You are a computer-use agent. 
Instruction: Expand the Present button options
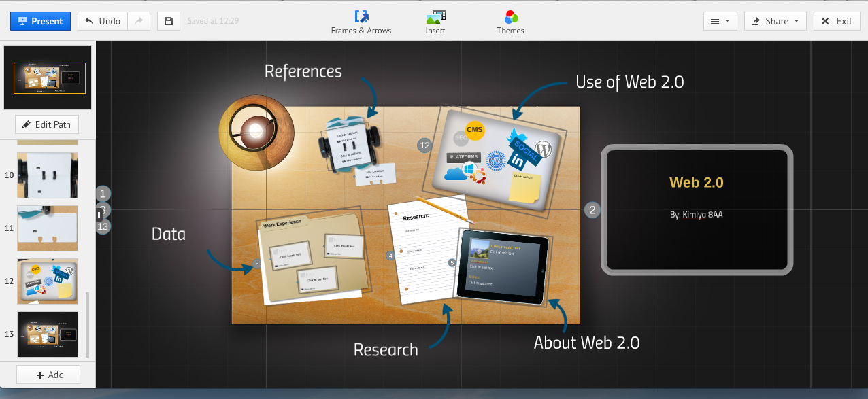click(x=65, y=21)
